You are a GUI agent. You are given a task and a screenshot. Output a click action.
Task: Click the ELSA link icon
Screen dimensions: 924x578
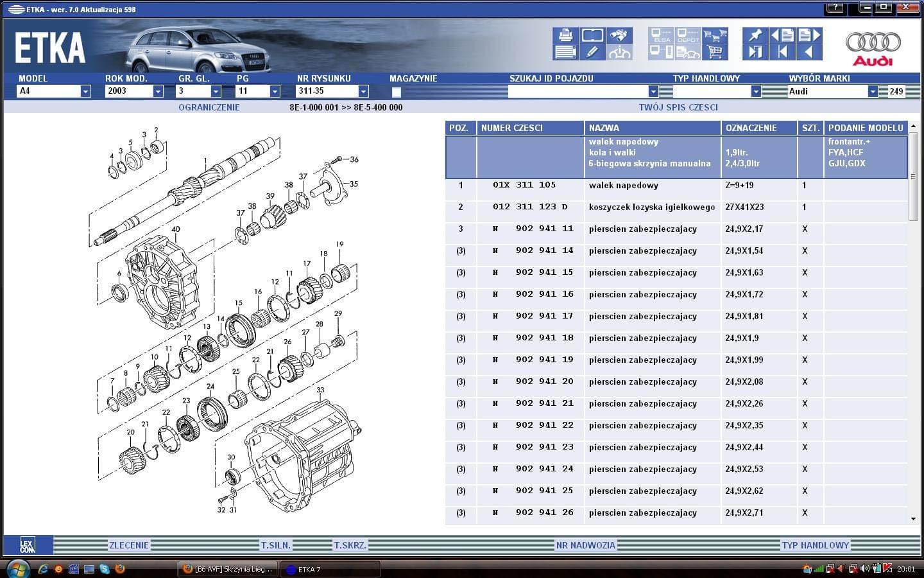tap(661, 35)
